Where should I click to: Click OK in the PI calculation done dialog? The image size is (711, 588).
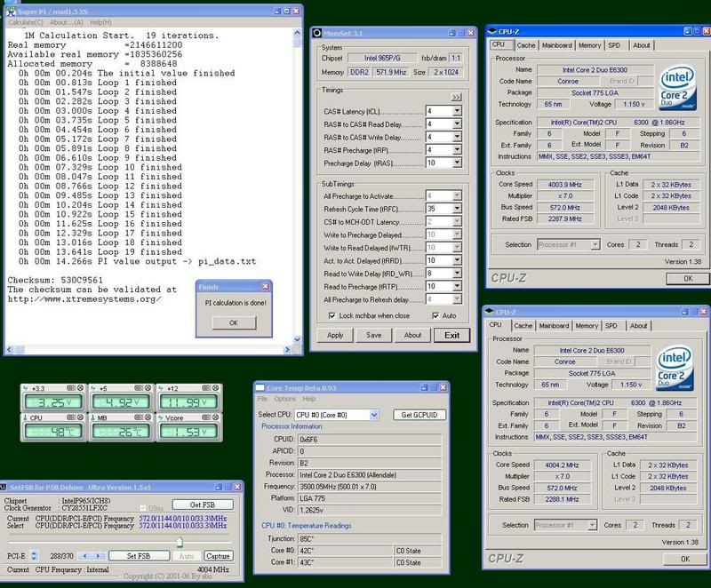coord(234,322)
